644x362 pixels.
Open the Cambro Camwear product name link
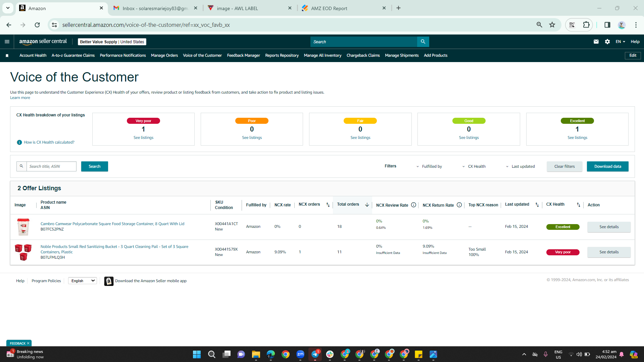click(112, 224)
